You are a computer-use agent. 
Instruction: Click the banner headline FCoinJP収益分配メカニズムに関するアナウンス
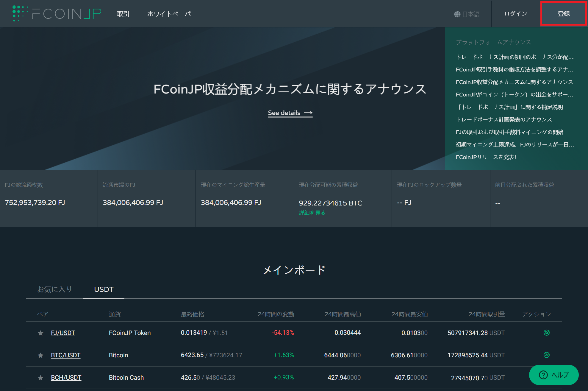(x=290, y=89)
